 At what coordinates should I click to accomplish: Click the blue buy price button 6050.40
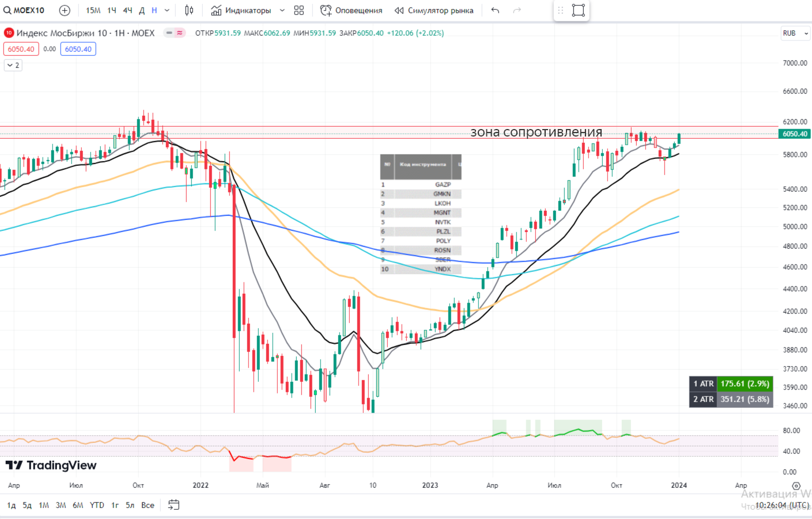point(78,49)
